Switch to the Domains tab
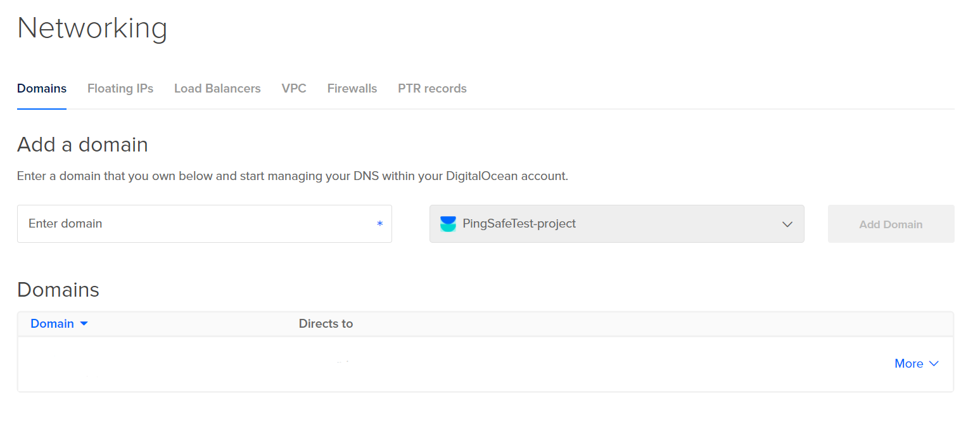Screen dimensions: 980x426 [x=42, y=89]
